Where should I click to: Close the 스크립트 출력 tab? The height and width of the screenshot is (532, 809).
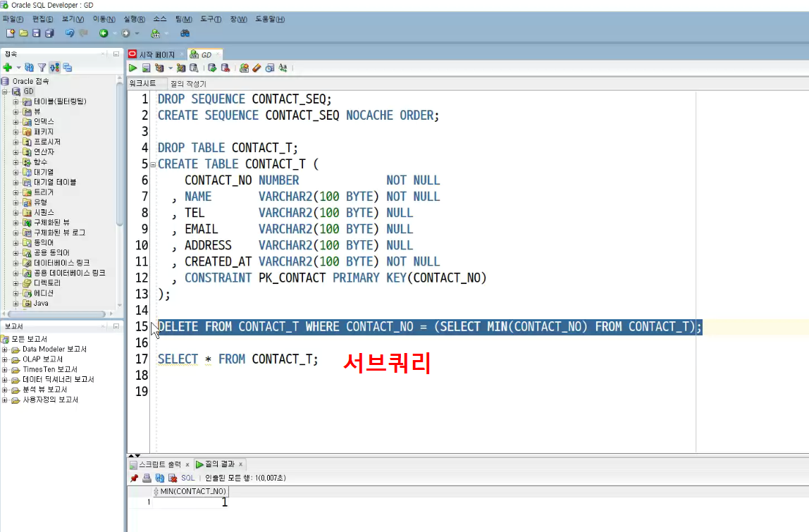[x=187, y=464]
